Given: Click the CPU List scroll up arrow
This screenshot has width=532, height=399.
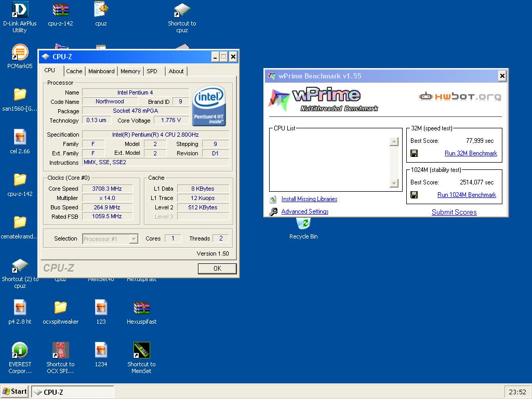Looking at the screenshot, I should [x=394, y=141].
